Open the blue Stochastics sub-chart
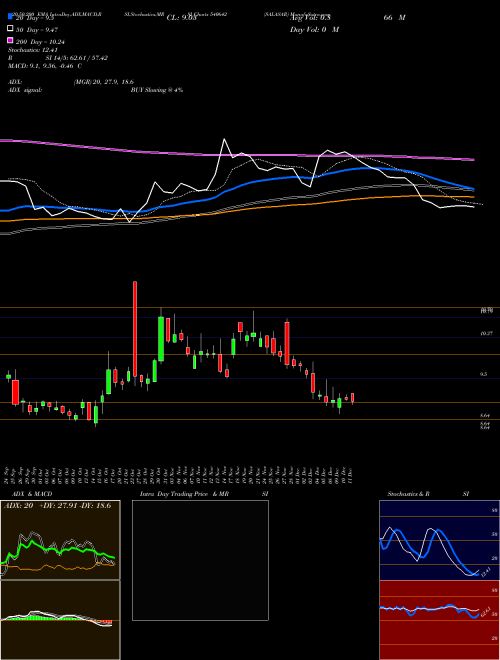Image resolution: width=500 pixels, height=660 pixels. [x=439, y=540]
